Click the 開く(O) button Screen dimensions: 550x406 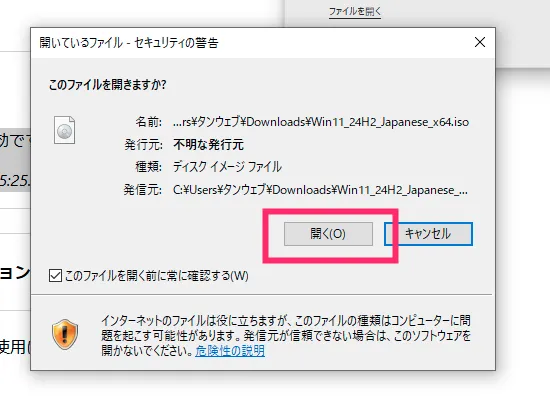coord(328,234)
